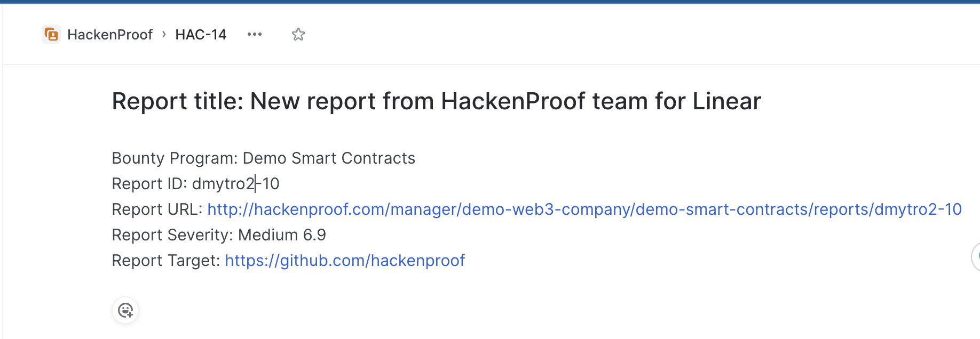The width and height of the screenshot is (980, 339).
Task: Click the HackenProof team icon
Action: point(51,35)
